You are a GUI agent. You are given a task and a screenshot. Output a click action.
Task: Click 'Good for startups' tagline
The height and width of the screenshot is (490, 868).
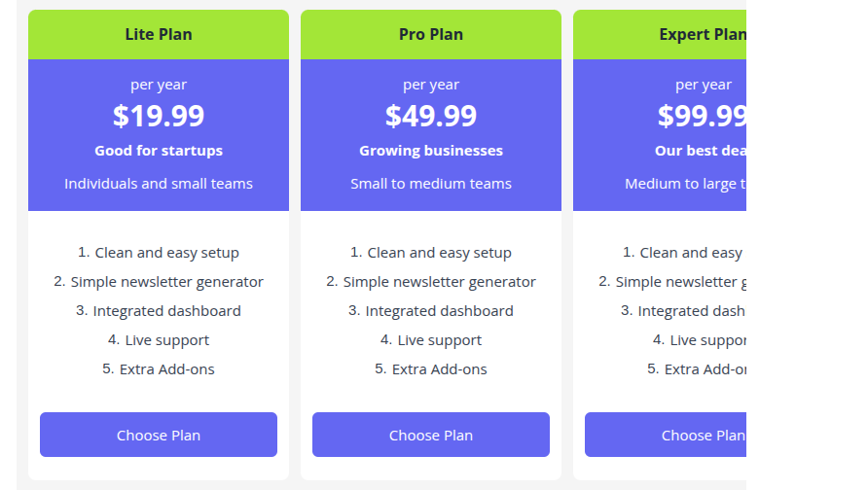pos(159,151)
